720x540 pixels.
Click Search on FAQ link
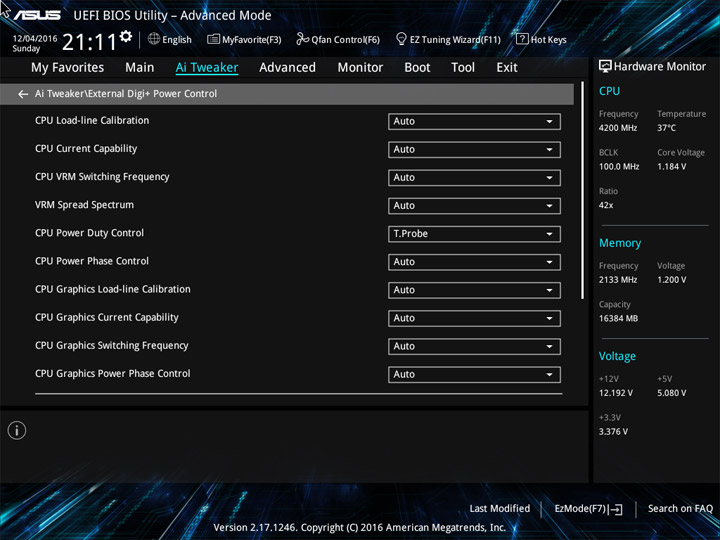pos(680,509)
